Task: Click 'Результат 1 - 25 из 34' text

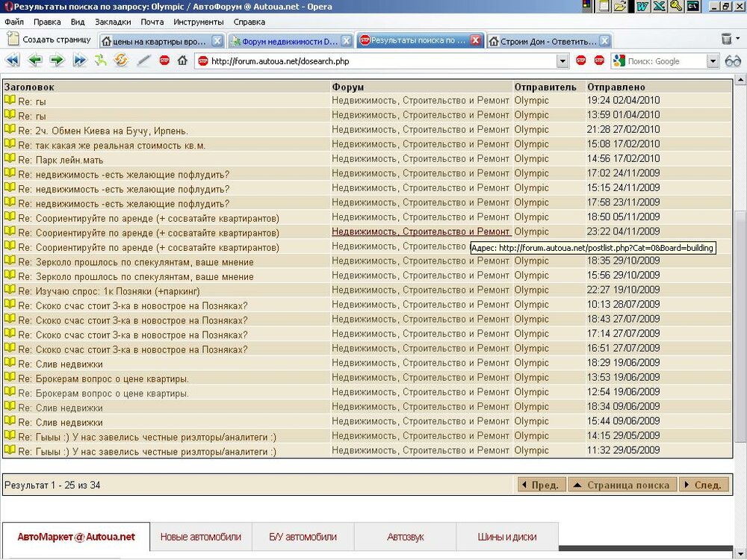Action: click(x=52, y=485)
